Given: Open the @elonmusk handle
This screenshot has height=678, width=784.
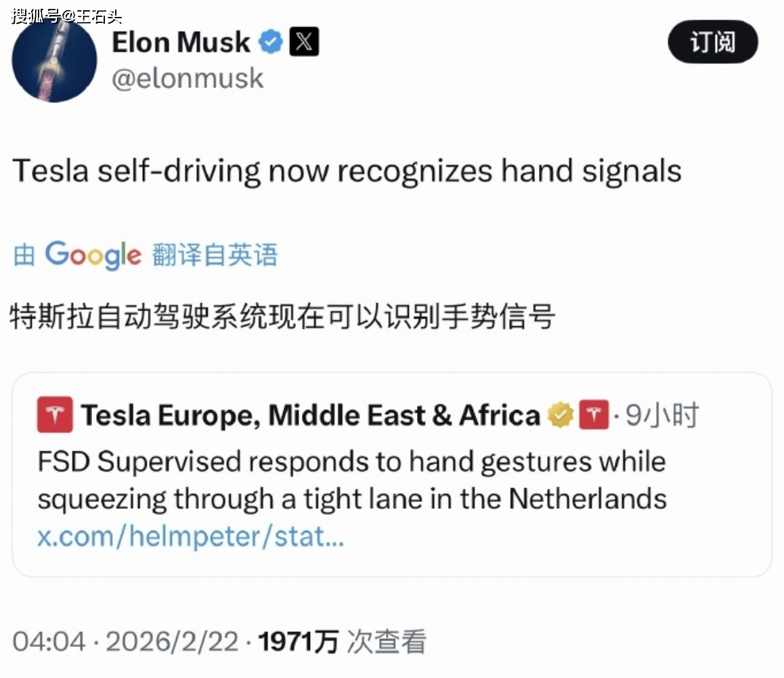Looking at the screenshot, I should click(x=188, y=78).
